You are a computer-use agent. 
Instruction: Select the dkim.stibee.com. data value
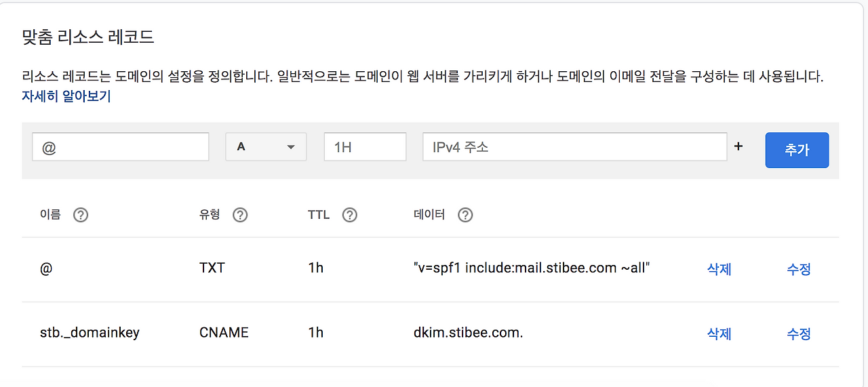click(x=468, y=333)
